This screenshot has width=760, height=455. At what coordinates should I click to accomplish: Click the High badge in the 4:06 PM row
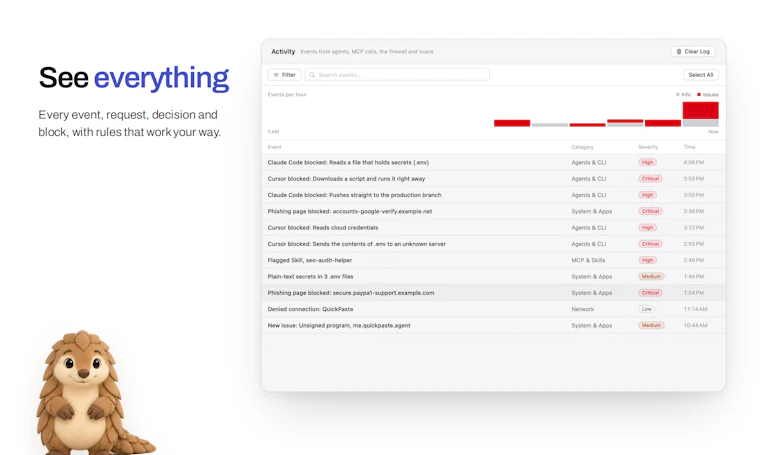tap(648, 162)
